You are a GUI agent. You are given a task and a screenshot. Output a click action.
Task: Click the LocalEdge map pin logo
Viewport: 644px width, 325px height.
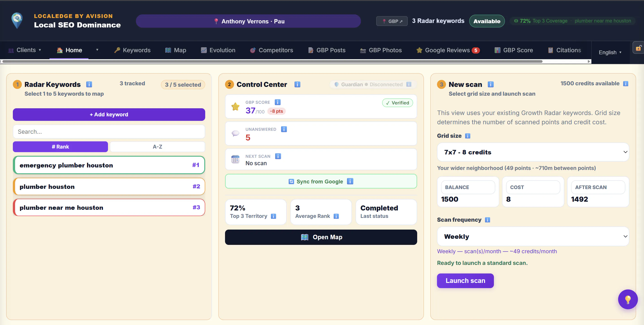[17, 20]
